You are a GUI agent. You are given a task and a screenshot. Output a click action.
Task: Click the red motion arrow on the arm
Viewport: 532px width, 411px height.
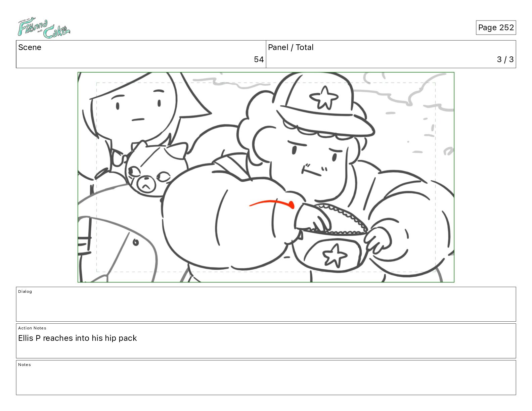pos(272,203)
